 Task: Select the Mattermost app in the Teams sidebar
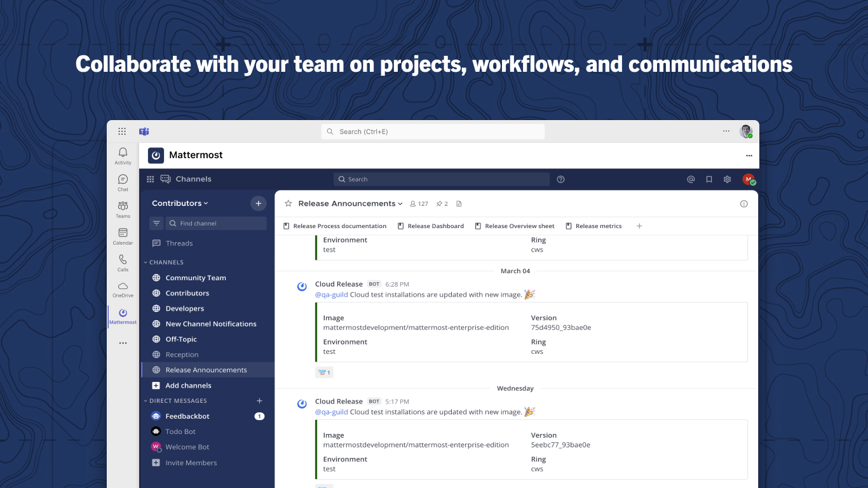point(122,315)
